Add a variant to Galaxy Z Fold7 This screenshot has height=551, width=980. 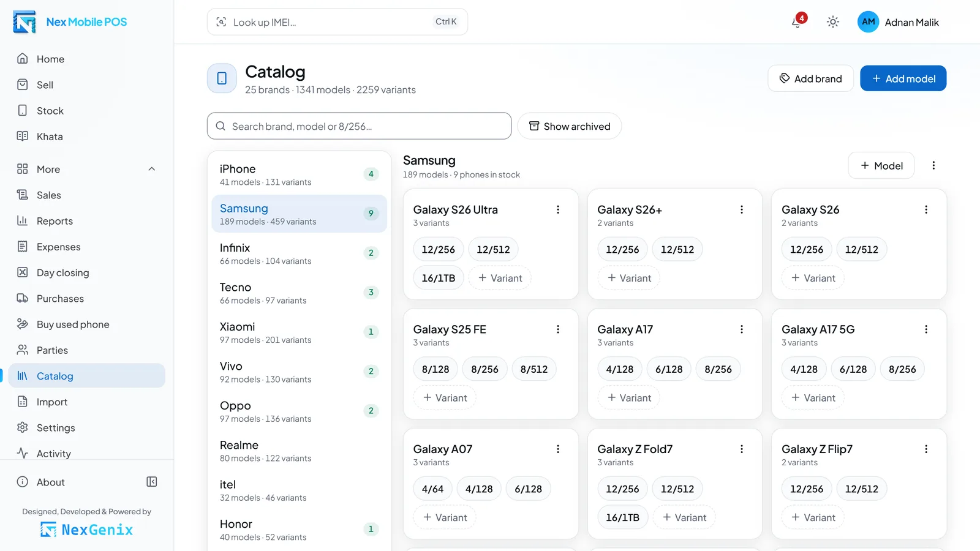click(684, 517)
